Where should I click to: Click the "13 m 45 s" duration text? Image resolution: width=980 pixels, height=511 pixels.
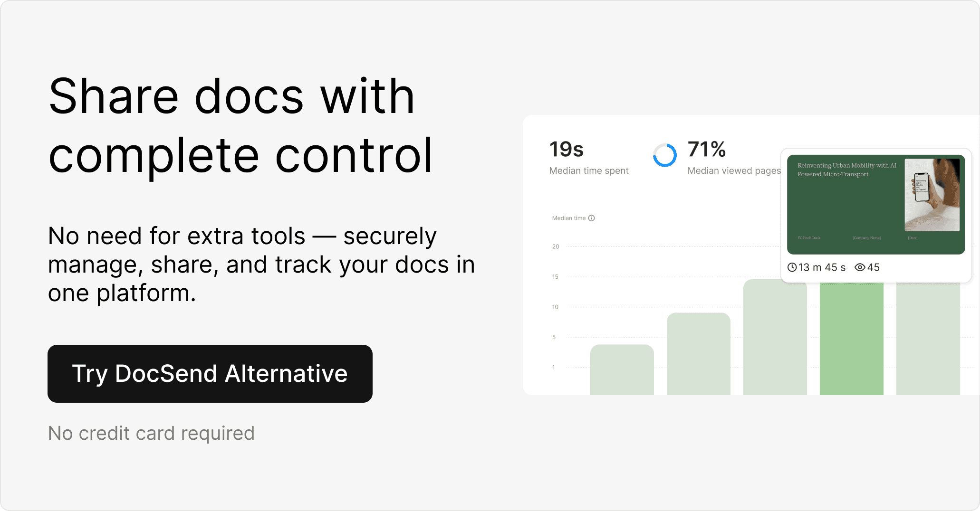[822, 267]
